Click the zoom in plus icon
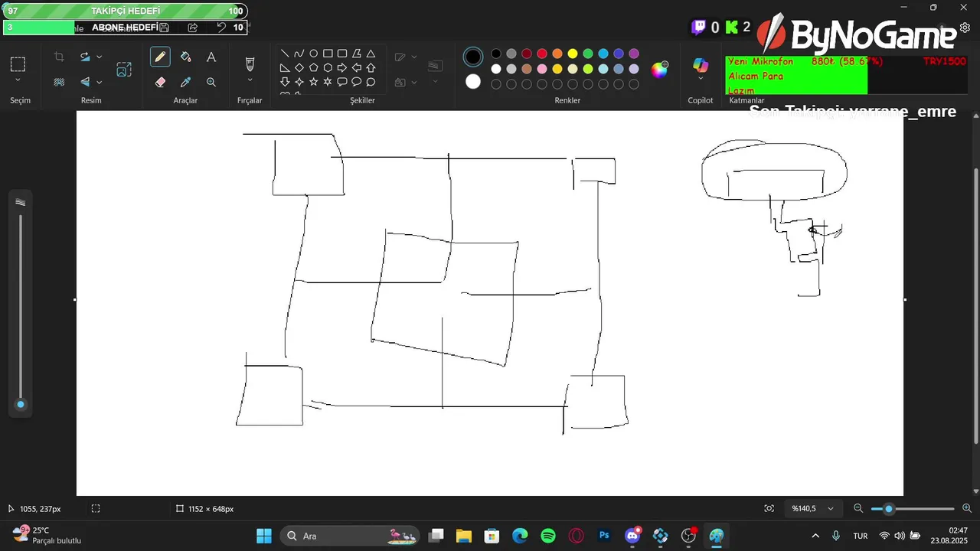 click(x=967, y=508)
